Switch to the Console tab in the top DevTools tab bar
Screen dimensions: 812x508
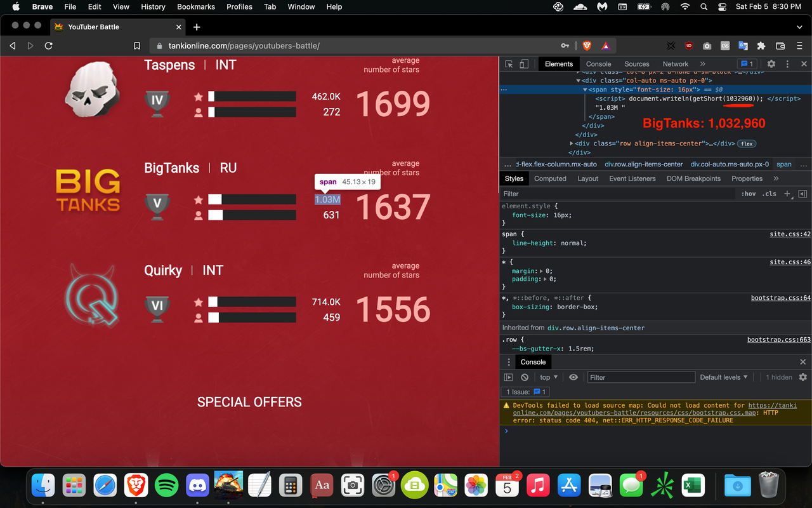coord(598,64)
